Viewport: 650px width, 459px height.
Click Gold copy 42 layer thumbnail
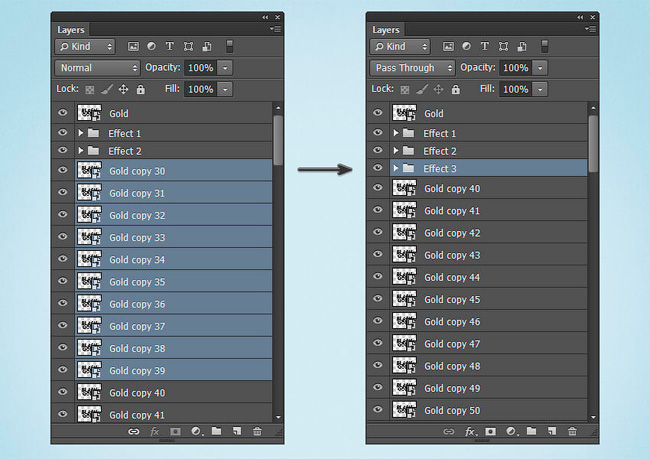click(404, 233)
